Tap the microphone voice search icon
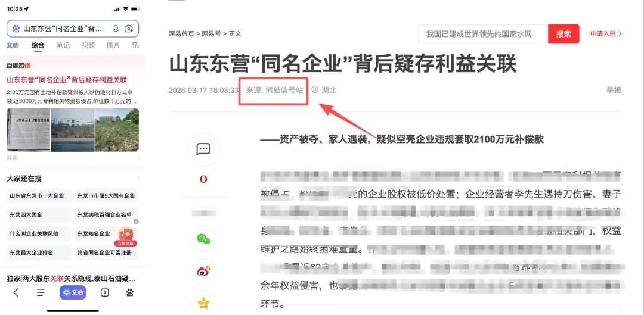 pyautogui.click(x=116, y=29)
